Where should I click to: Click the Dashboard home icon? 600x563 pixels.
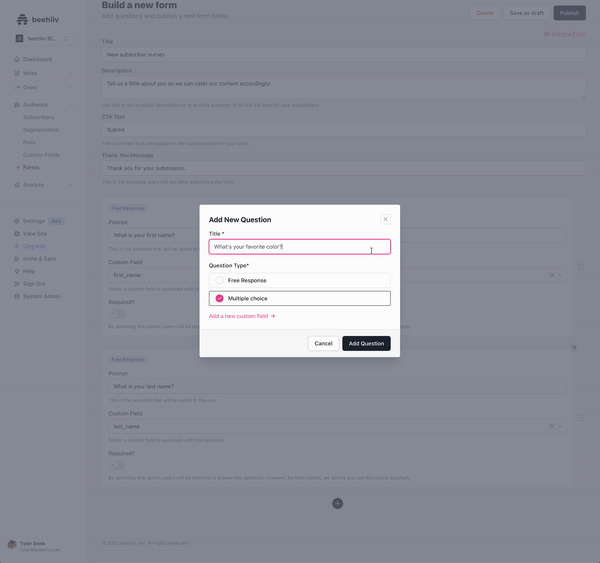tap(17, 59)
